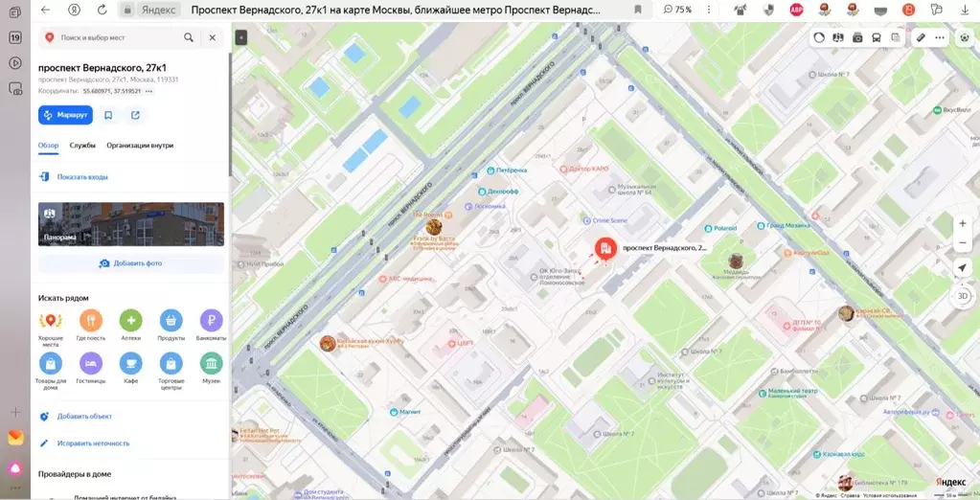
Task: Select Crime Scene marker on map
Action: point(605,220)
